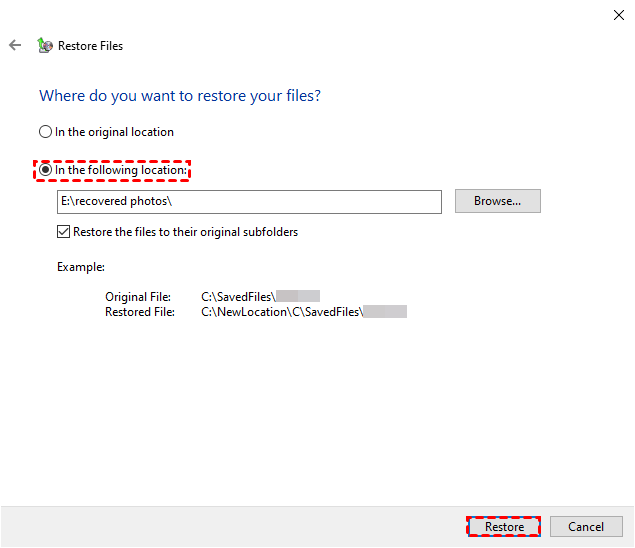Image resolution: width=635 pixels, height=548 pixels.
Task: Select the 'In the original location' radio button
Action: tap(45, 132)
